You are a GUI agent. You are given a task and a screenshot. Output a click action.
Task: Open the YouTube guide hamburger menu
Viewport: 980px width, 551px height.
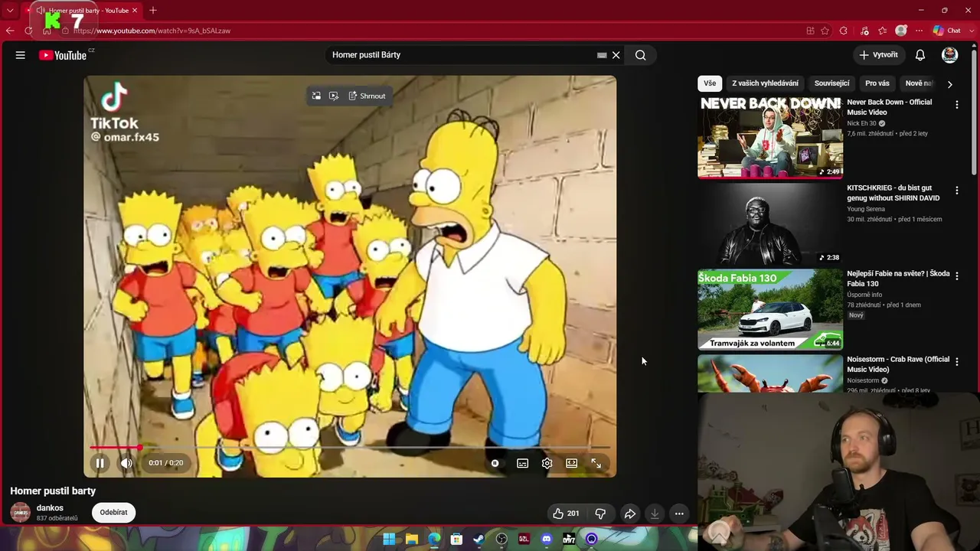pos(21,55)
